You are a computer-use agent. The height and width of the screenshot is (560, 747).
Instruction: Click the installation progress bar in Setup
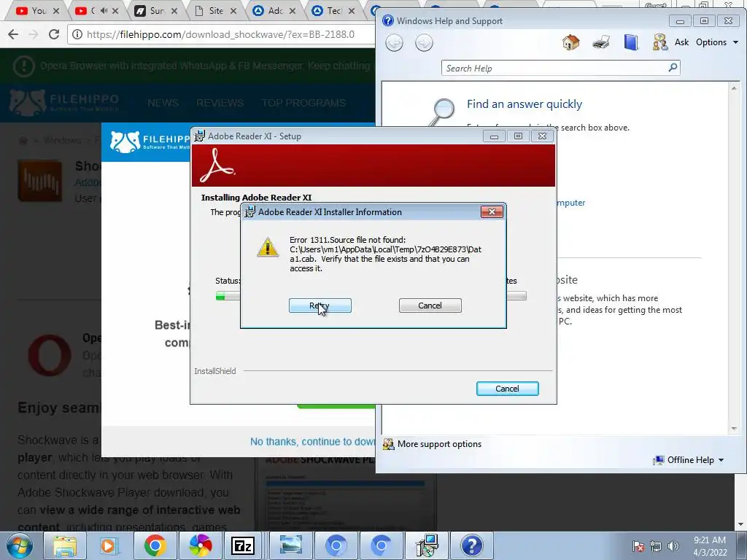[x=371, y=296]
